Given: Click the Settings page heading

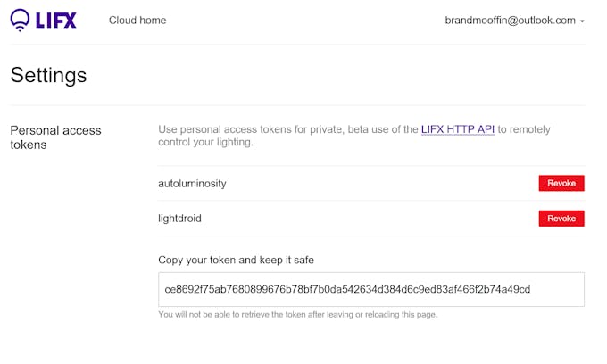Looking at the screenshot, I should (48, 75).
